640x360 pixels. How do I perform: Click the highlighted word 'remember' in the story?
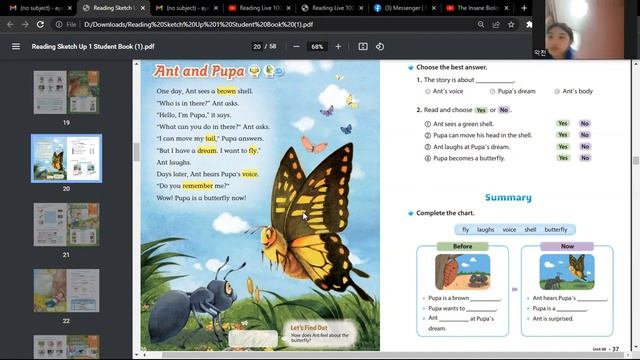[x=198, y=186]
